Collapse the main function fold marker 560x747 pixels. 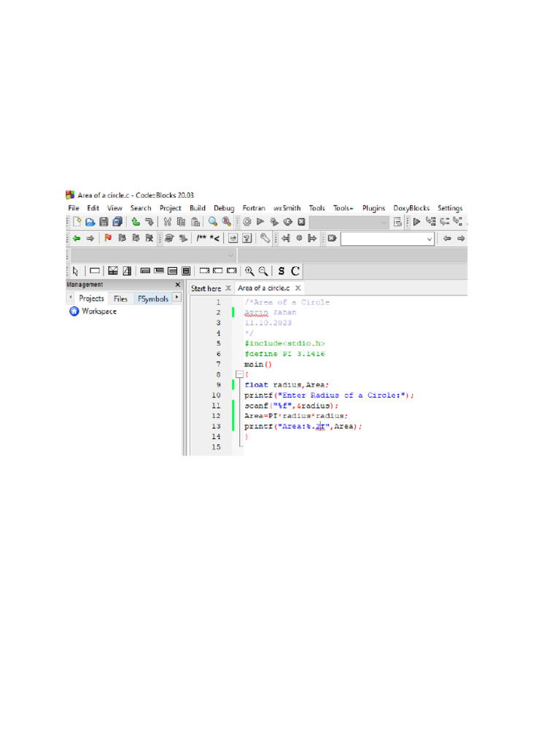(x=239, y=374)
